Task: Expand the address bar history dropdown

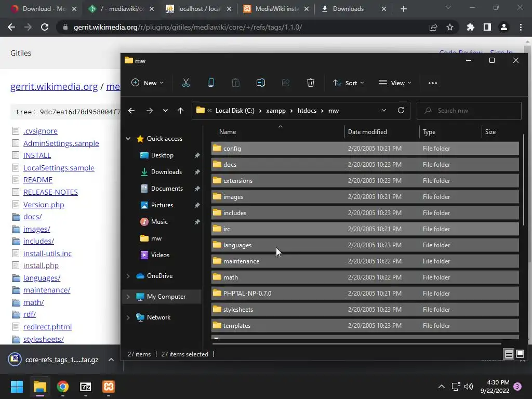Action: point(384,110)
